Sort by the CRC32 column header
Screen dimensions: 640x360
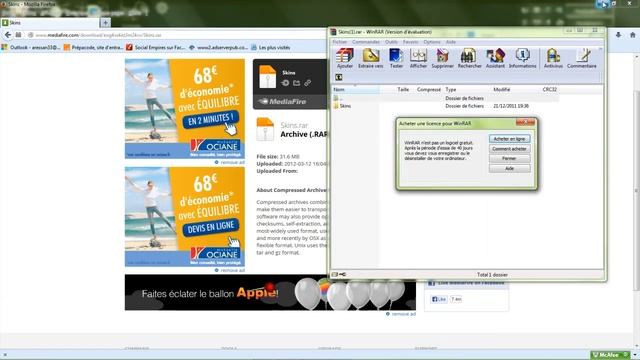(549, 89)
